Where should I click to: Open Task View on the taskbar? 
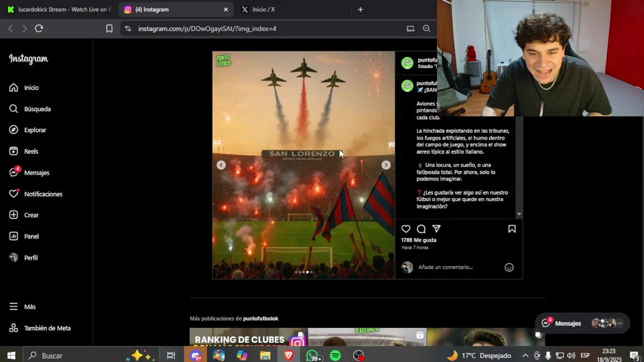coord(171,355)
